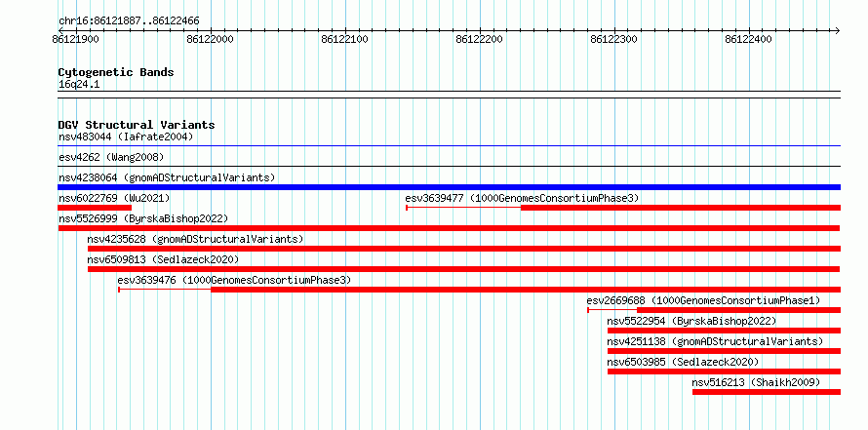868x430 pixels.
Task: Click the 16q24.1 cytogenetic band bar
Action: pyautogui.click(x=449, y=95)
